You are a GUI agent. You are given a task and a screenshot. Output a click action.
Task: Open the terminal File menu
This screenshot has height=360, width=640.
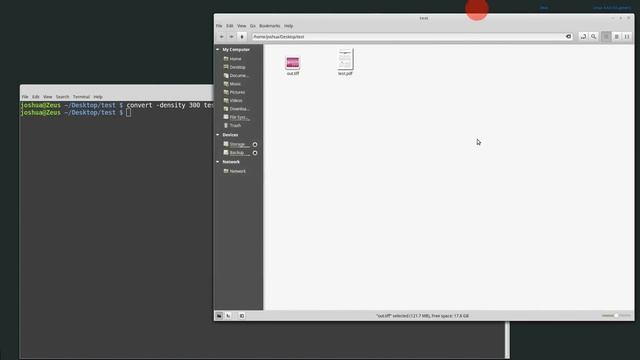coord(25,97)
